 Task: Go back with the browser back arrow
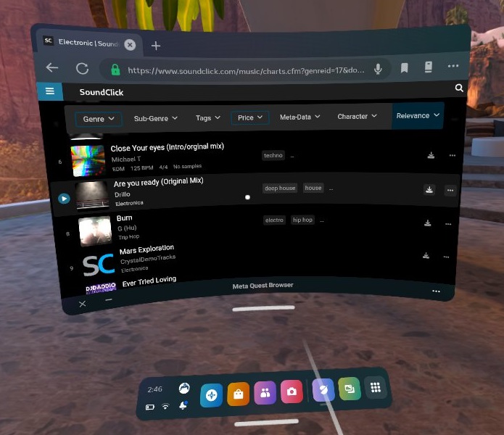point(52,68)
